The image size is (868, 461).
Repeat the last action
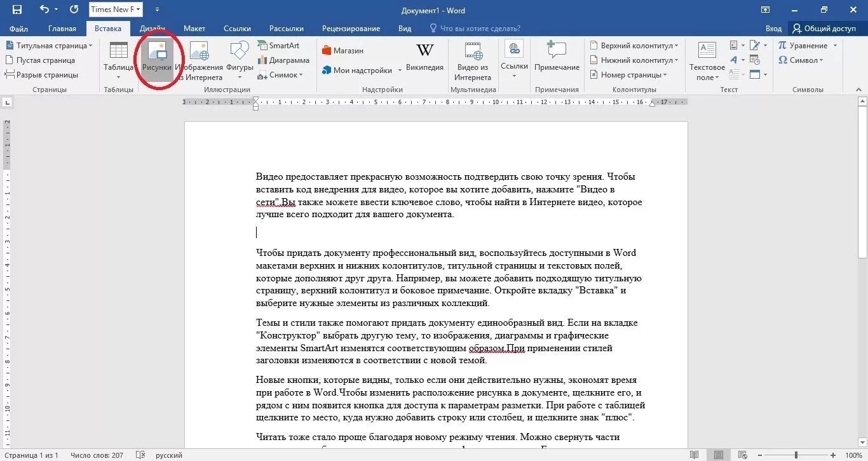74,10
